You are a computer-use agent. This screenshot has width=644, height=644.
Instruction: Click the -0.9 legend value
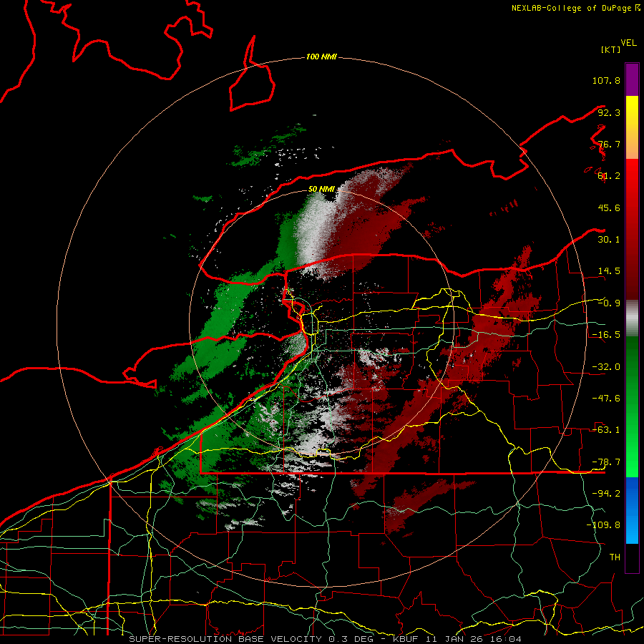pos(609,303)
